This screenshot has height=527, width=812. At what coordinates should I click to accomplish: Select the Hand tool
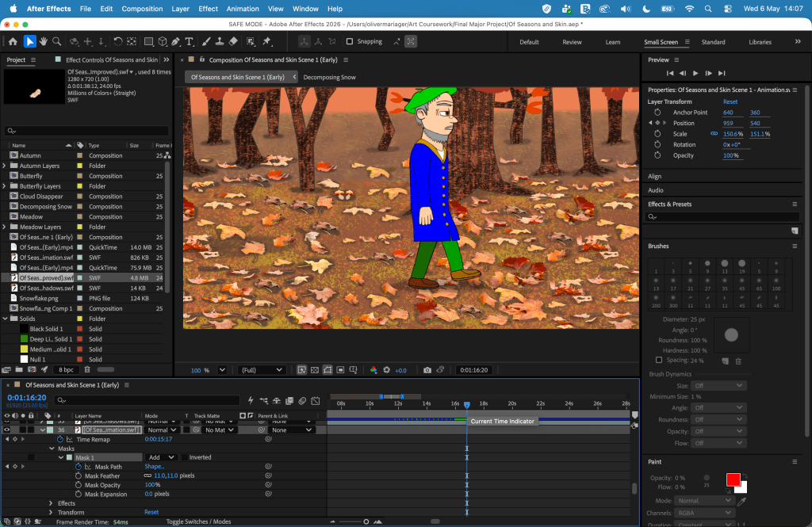click(44, 41)
